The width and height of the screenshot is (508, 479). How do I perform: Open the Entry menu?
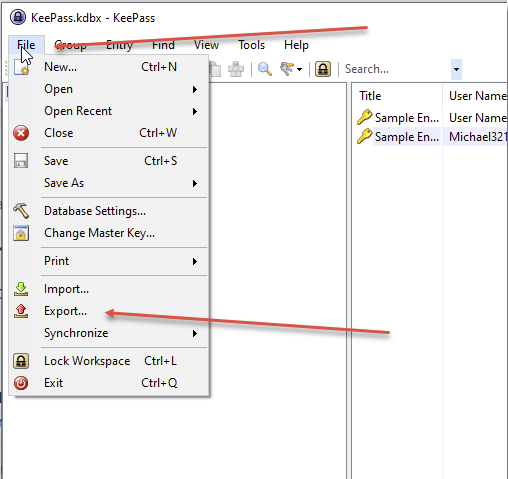[119, 45]
